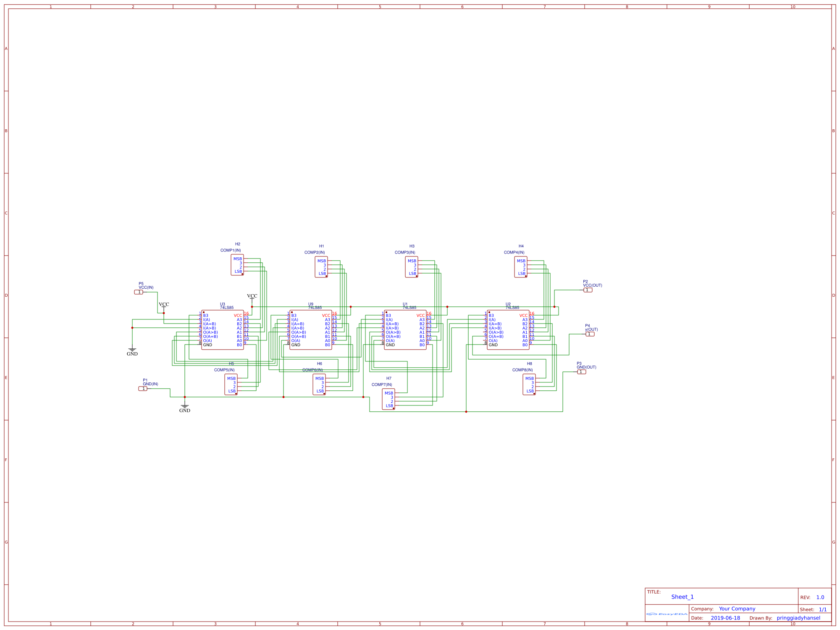Select the P1 GND(IN) connector pin
The width and height of the screenshot is (840, 630).
click(143, 389)
